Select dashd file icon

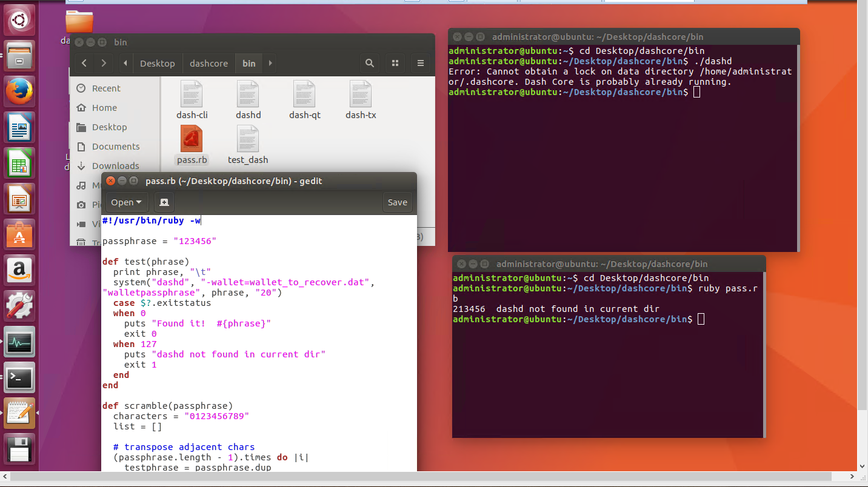point(248,99)
